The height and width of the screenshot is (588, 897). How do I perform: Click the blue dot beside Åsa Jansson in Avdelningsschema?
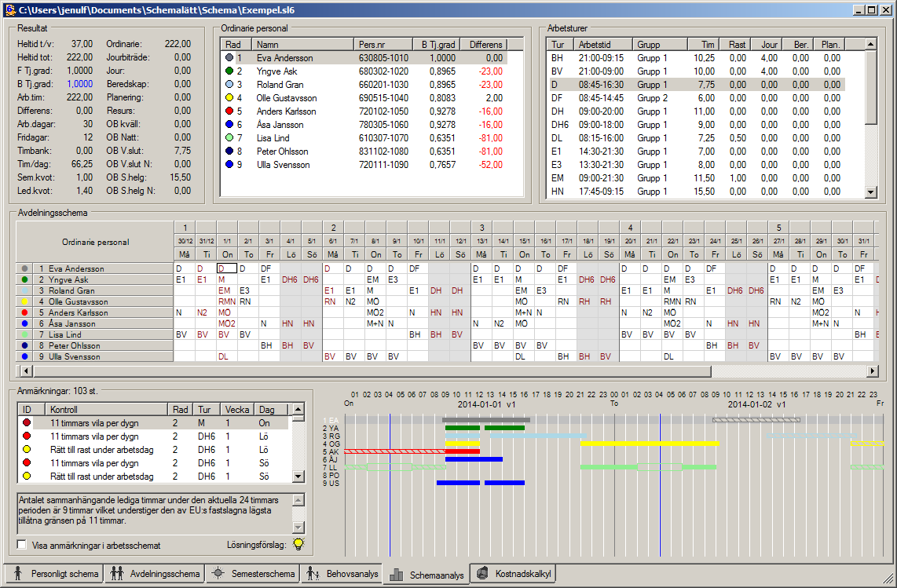[24, 323]
